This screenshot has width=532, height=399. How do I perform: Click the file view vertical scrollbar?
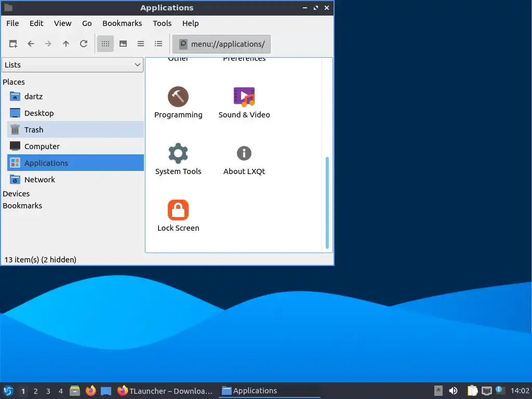(327, 203)
